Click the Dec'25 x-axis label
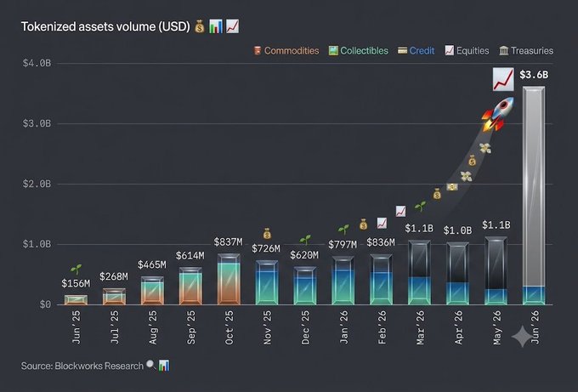 [305, 327]
